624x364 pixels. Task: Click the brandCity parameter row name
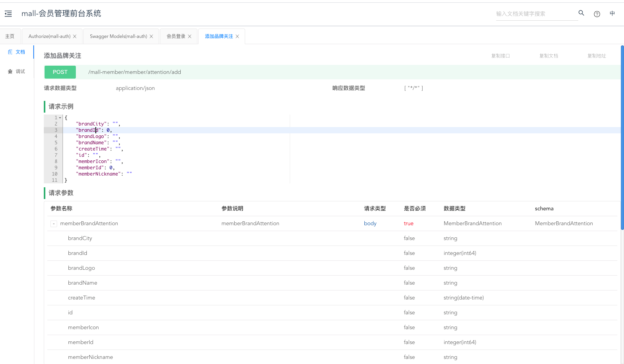pyautogui.click(x=80, y=238)
